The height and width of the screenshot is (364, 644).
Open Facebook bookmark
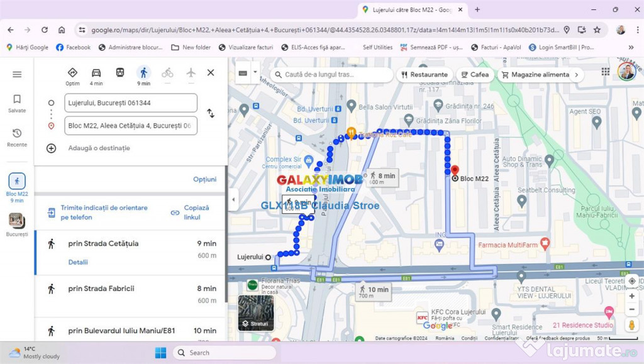tap(73, 47)
